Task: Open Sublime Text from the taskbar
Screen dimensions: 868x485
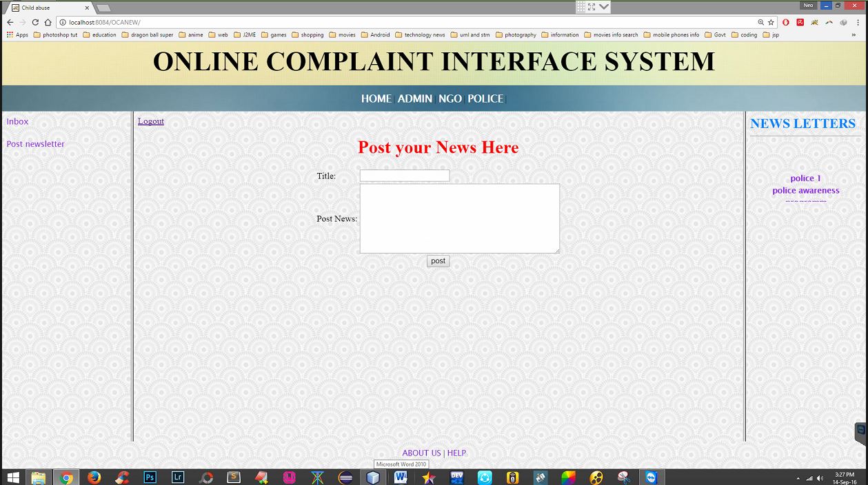Action: [x=234, y=477]
